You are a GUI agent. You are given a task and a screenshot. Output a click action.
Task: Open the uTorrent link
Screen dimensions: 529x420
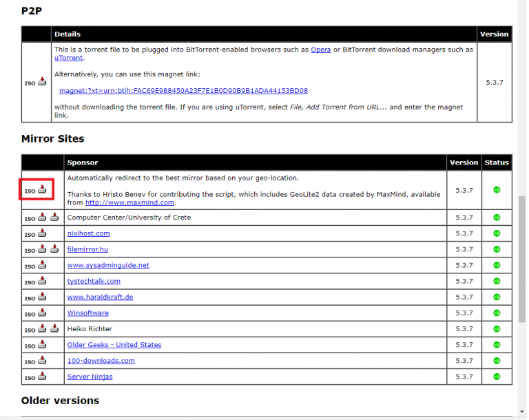(68, 59)
